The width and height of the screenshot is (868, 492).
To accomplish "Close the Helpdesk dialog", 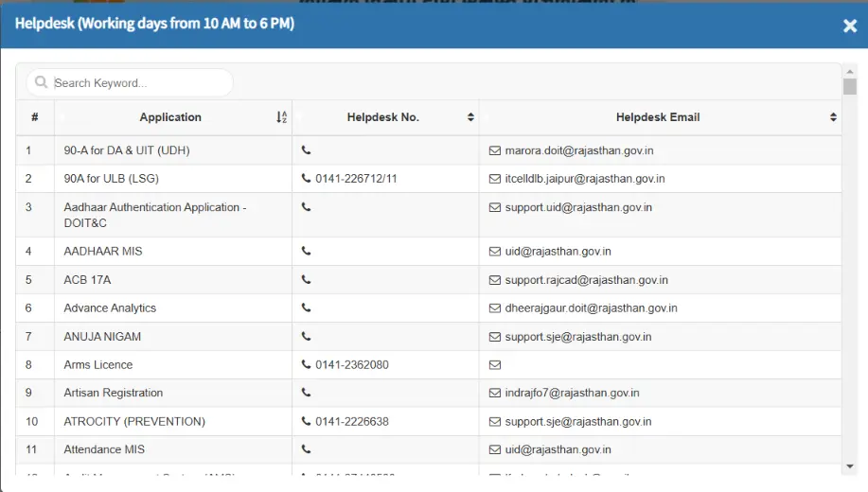I will [x=849, y=26].
